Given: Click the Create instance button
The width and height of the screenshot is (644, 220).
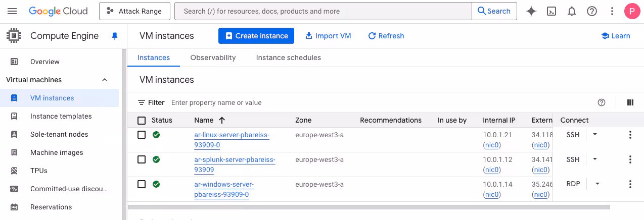Looking at the screenshot, I should pos(256,36).
